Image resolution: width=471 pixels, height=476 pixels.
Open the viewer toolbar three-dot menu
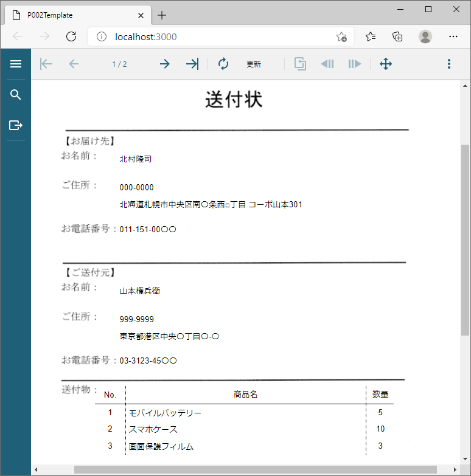coord(449,64)
